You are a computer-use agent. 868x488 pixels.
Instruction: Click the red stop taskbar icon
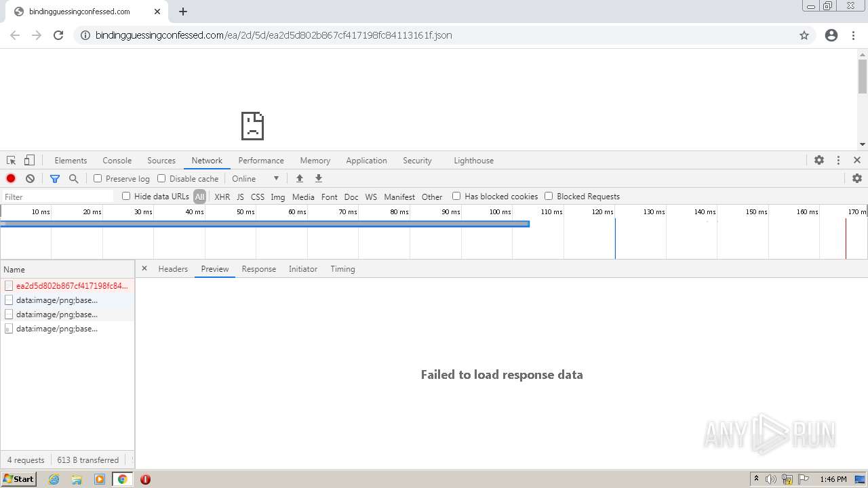coord(145,479)
